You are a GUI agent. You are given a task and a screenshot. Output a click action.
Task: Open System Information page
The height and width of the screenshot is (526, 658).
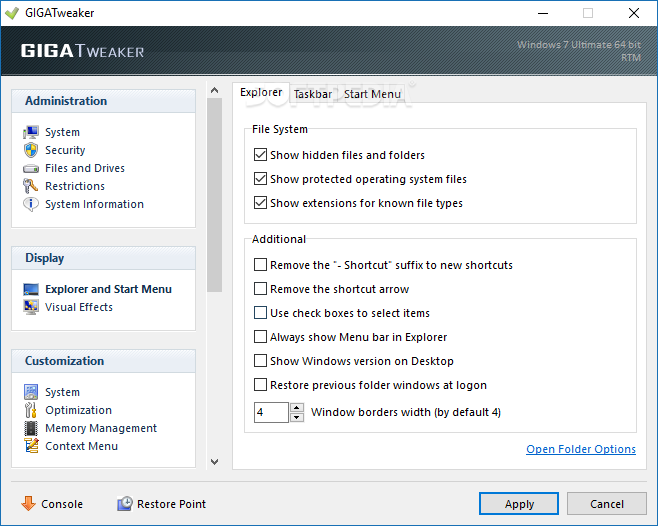(x=94, y=204)
